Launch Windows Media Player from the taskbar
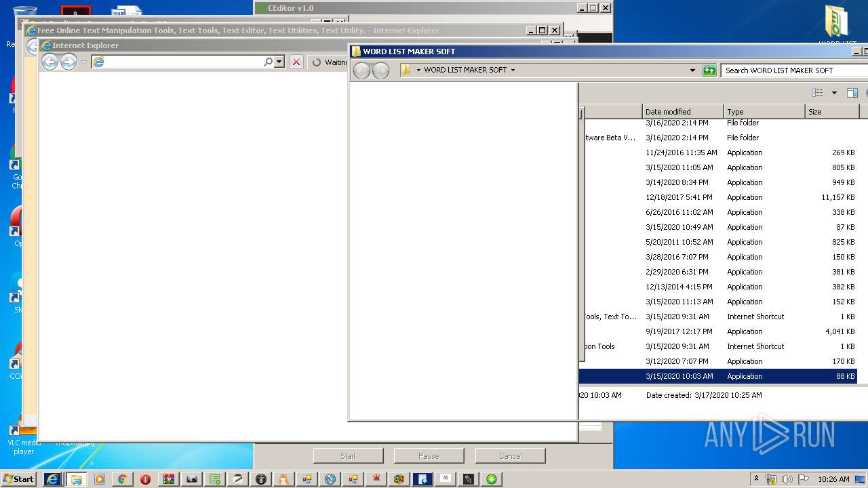The image size is (868, 488). pyautogui.click(x=100, y=479)
